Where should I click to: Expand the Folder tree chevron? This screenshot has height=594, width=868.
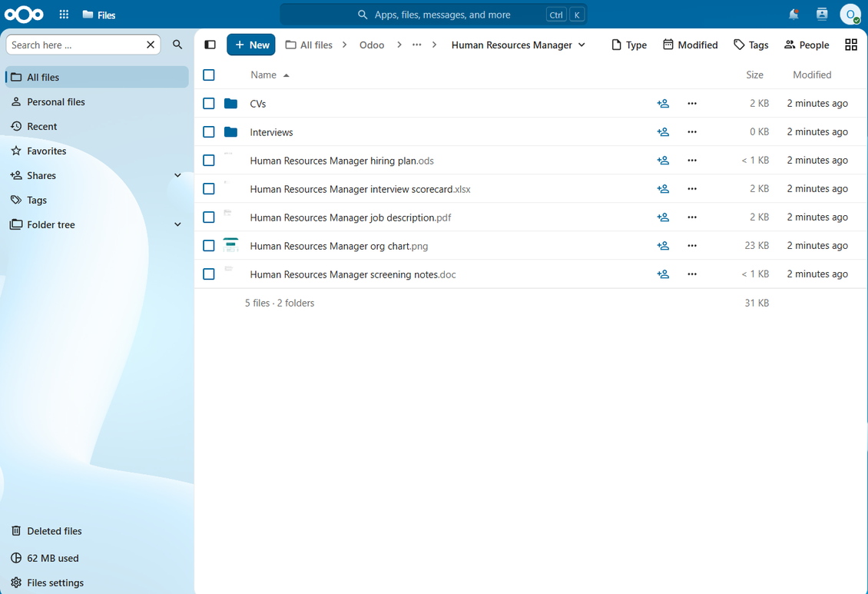(x=177, y=224)
